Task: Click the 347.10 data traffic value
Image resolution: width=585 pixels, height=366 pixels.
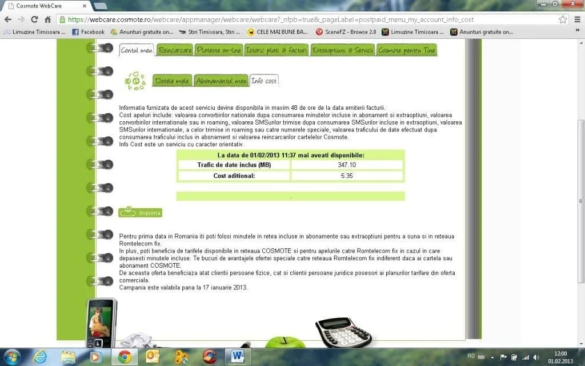Action: (347, 165)
